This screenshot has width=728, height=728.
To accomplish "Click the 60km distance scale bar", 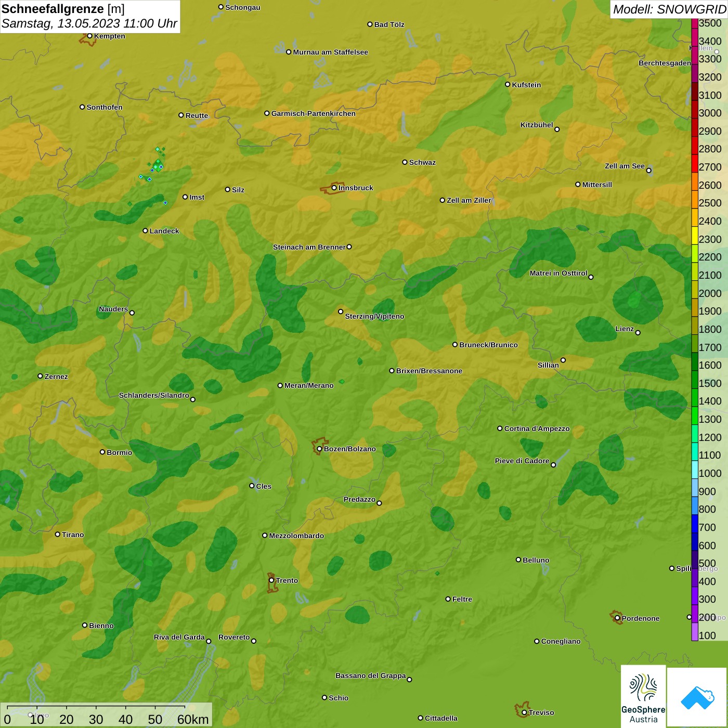I will [96, 708].
